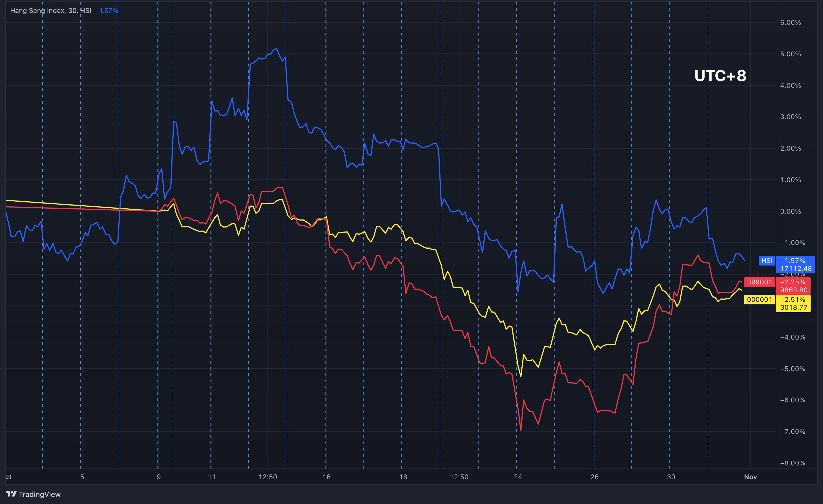Click the 6.00% label at top of scale
Viewport: 823px width, 504px height.
click(791, 23)
